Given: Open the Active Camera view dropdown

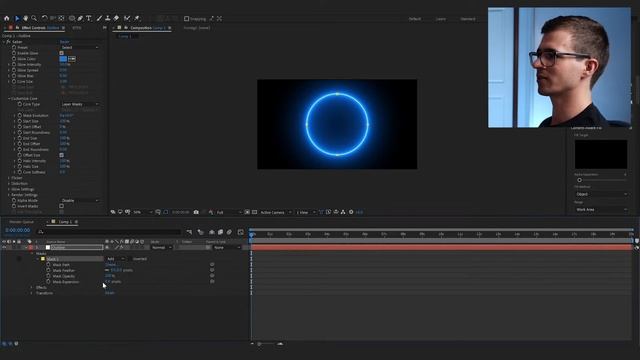Looking at the screenshot, I should [x=276, y=212].
